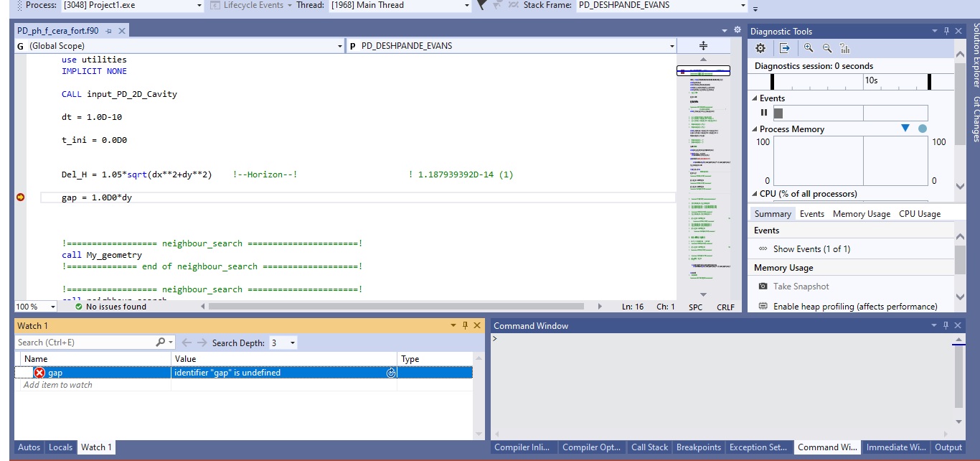Switch to the Locals tab
The image size is (980, 461).
coord(60,447)
